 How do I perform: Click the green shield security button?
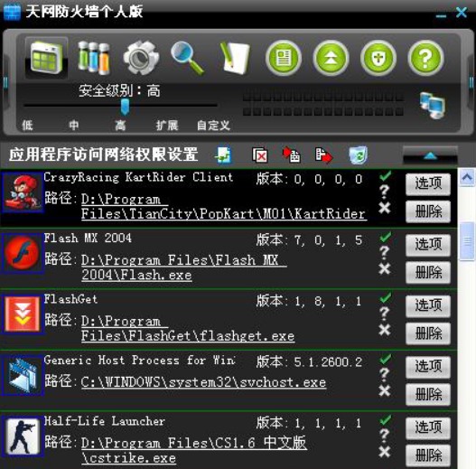pyautogui.click(x=378, y=58)
